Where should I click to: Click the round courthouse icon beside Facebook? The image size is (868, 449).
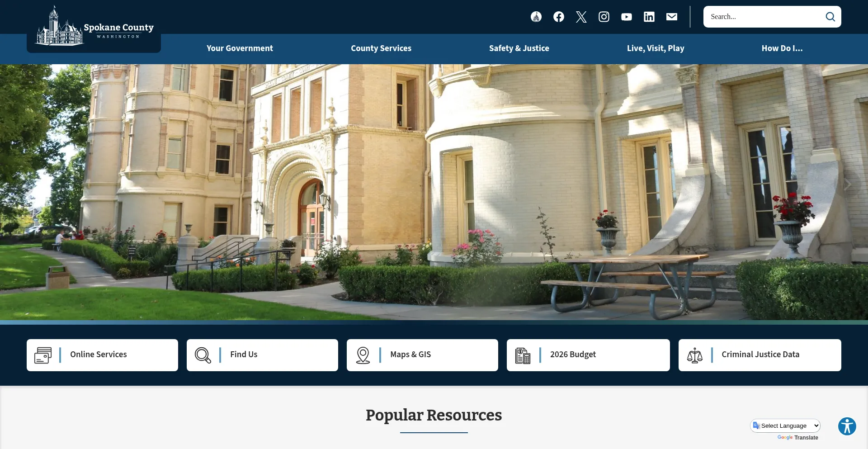point(536,17)
